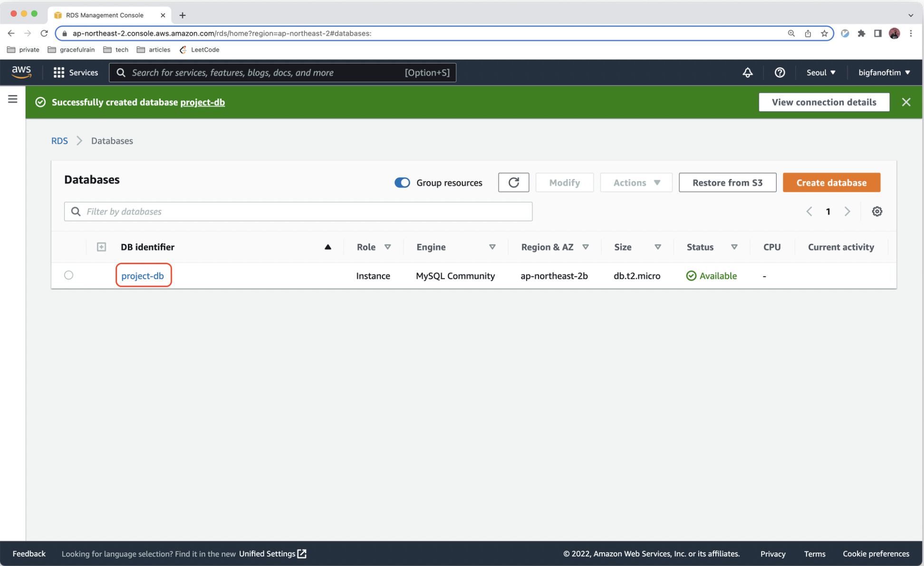Open the Seoul region dropdown

(x=820, y=72)
